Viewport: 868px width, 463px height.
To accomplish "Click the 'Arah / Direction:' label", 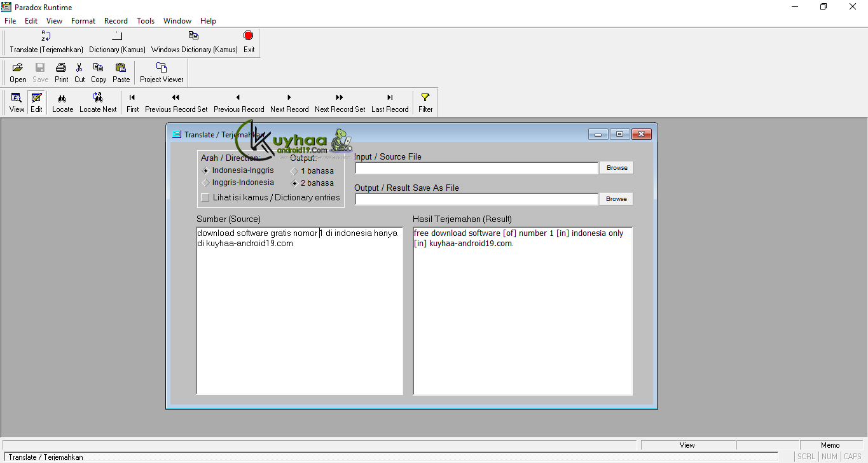I will tap(230, 158).
